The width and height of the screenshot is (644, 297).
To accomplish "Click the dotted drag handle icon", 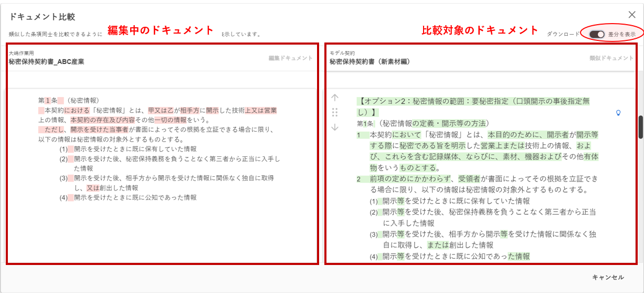I will click(335, 112).
